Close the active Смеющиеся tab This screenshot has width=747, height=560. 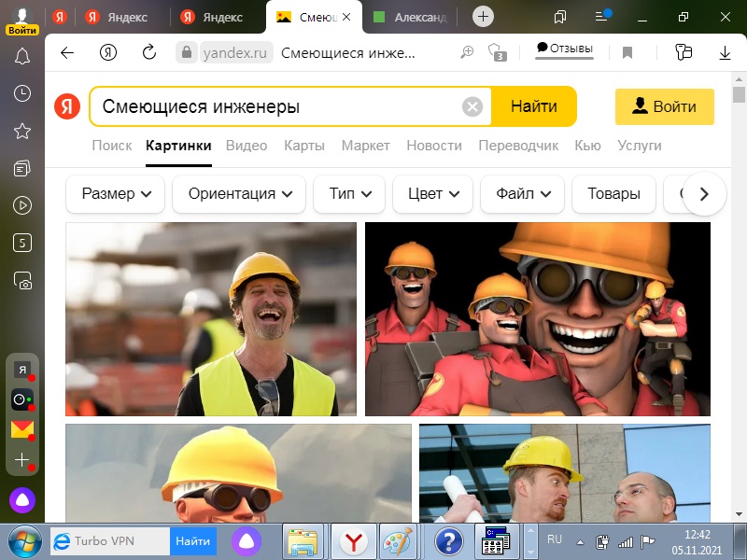[x=346, y=17]
